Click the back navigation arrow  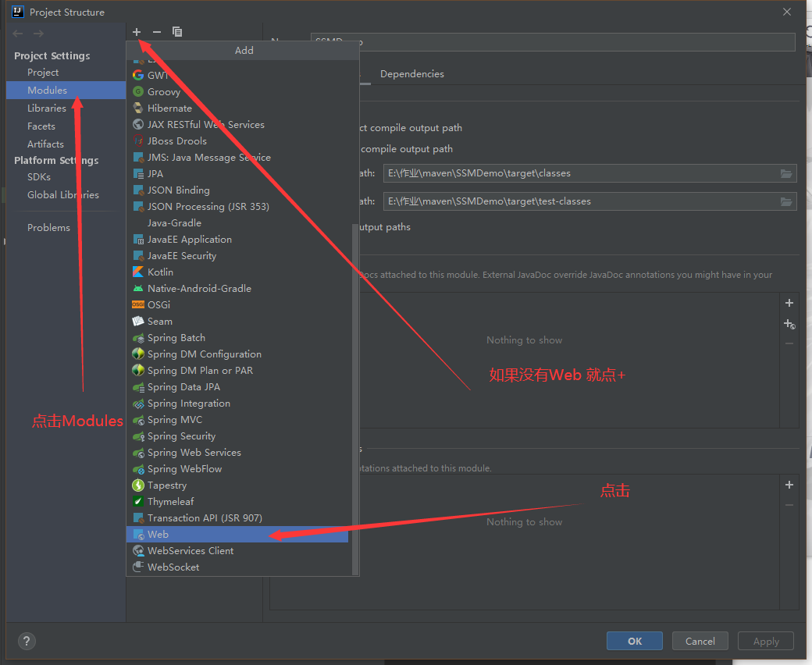click(18, 34)
